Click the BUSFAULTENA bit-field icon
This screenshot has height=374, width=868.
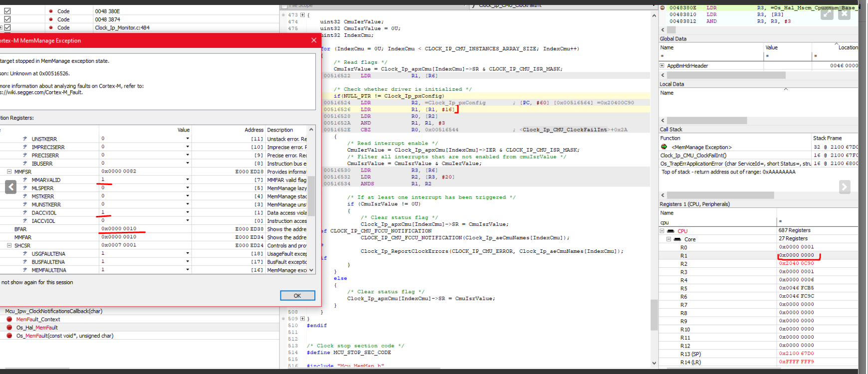[x=25, y=262]
